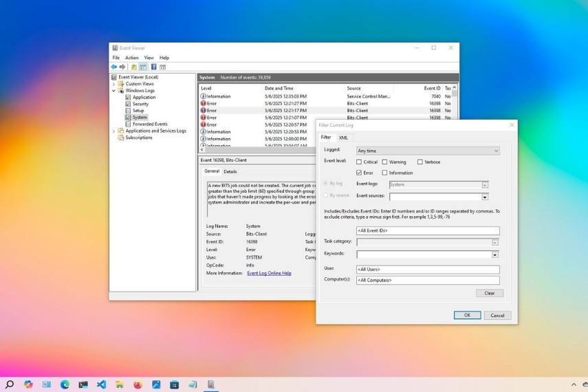
Task: Show hidden tray icons chevron
Action: click(574, 384)
